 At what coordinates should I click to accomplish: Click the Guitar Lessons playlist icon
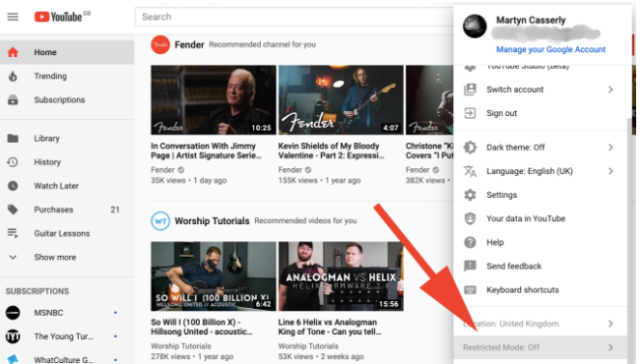coord(13,233)
